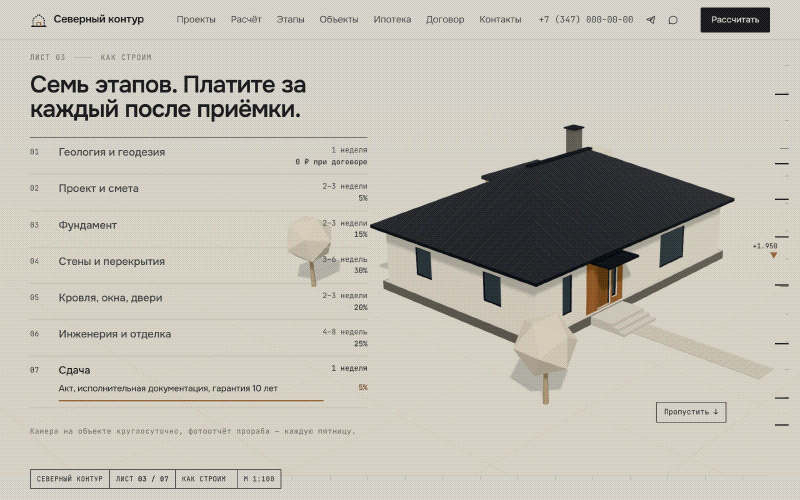Click the Пропустить skip button

click(691, 412)
